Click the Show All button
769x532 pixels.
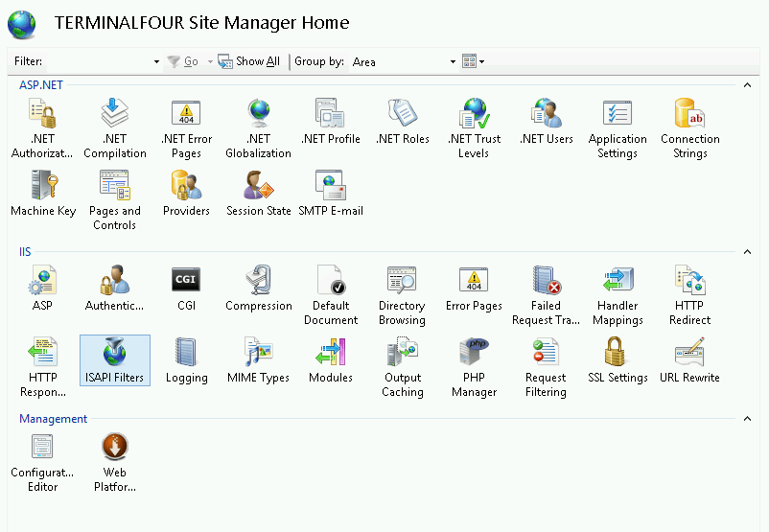click(x=249, y=61)
